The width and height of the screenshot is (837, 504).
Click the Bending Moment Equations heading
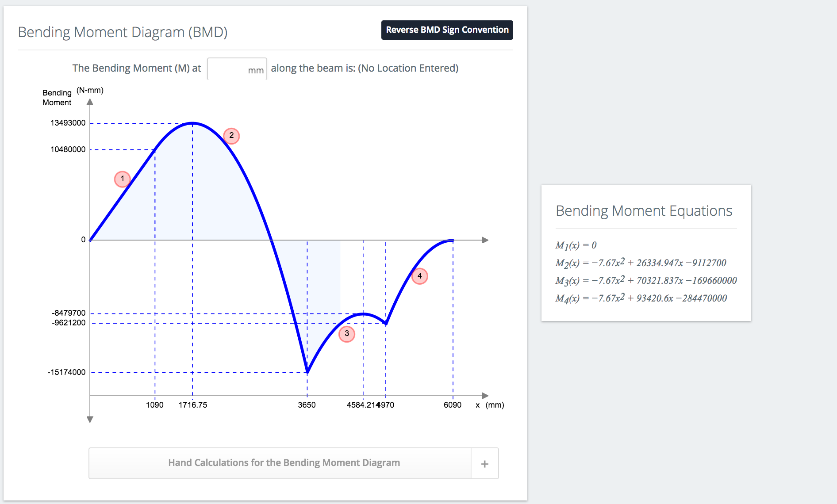coord(644,211)
